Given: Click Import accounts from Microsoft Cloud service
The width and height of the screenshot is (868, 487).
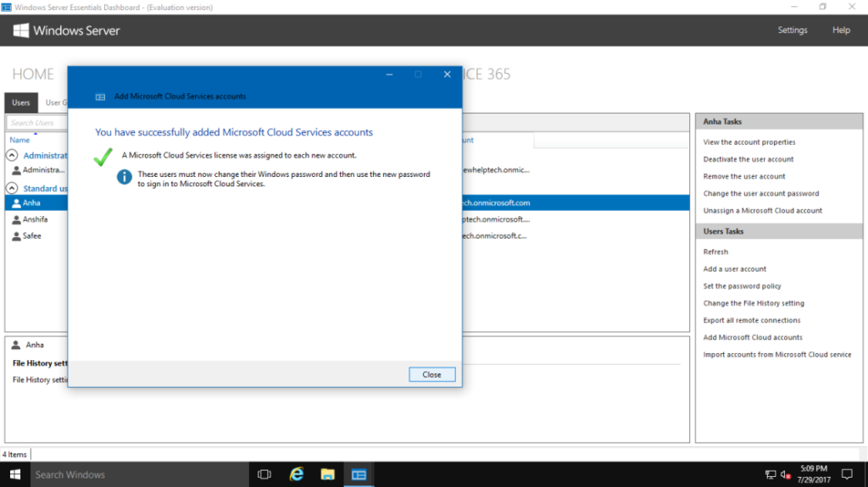Looking at the screenshot, I should (x=776, y=355).
